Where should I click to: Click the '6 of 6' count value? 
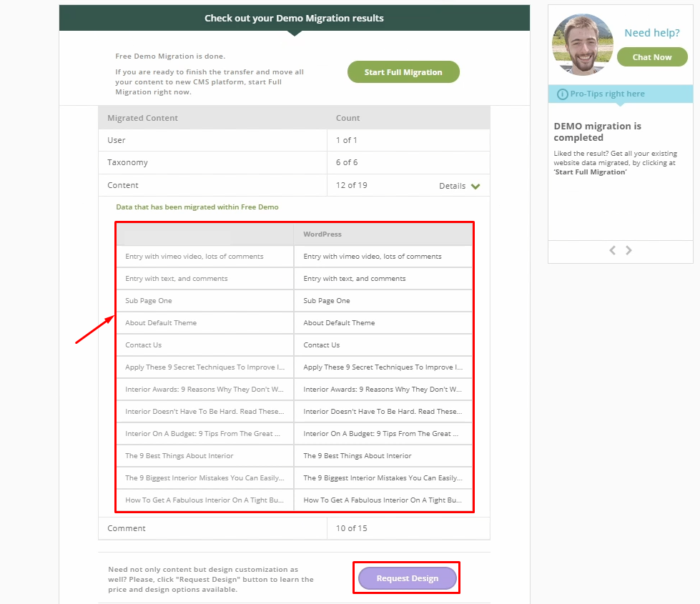click(x=347, y=162)
